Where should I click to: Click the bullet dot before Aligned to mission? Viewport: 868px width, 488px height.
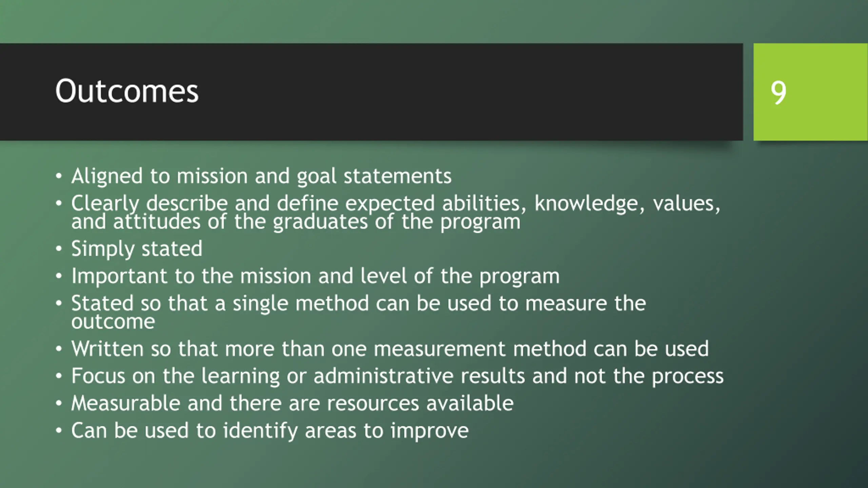(59, 176)
